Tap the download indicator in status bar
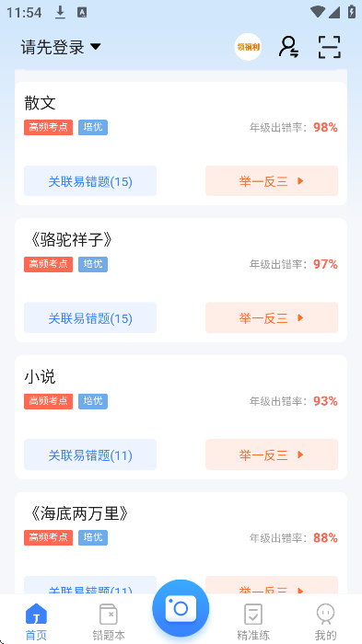Viewport: 362px width, 644px height. point(61,13)
